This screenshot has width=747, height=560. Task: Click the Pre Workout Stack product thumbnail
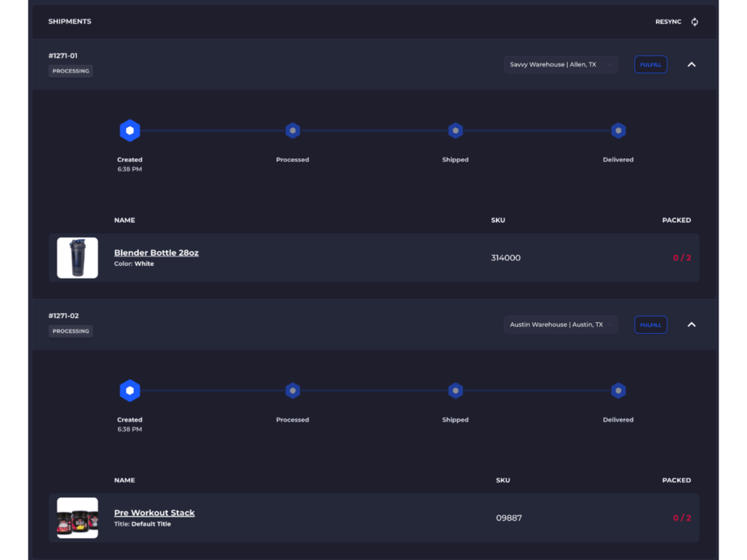coord(77,518)
